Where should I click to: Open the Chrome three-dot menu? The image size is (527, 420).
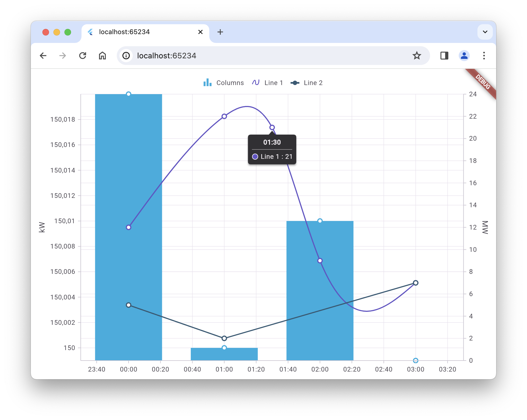[x=484, y=56]
